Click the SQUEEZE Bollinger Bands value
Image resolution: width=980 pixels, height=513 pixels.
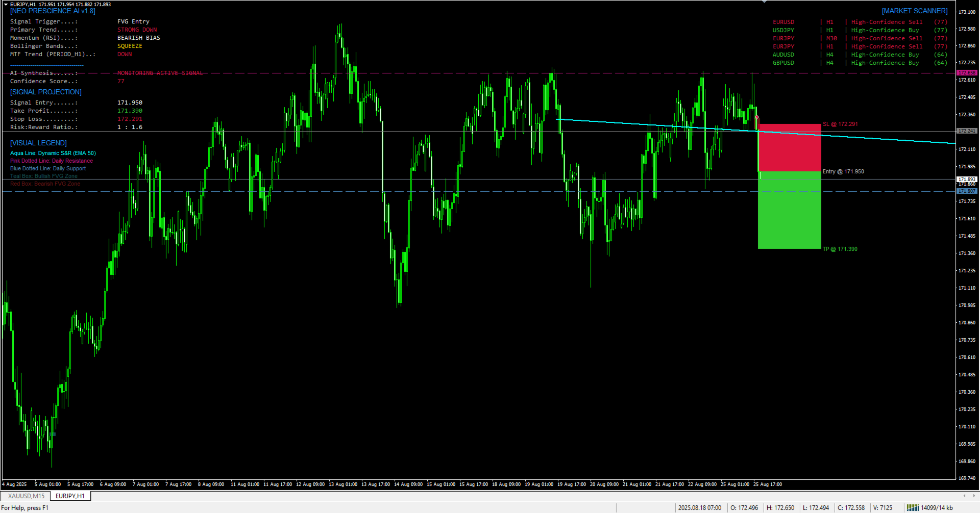[x=130, y=46]
